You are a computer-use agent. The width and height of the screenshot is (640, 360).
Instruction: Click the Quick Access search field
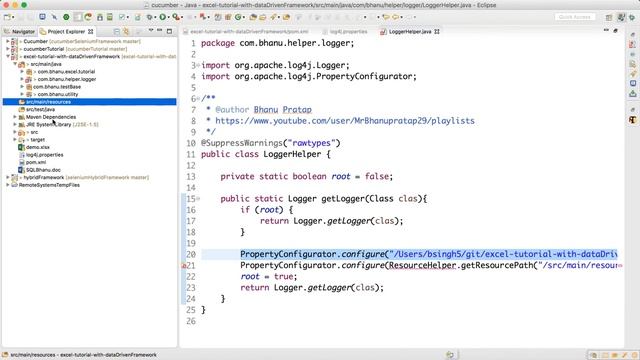(575, 17)
